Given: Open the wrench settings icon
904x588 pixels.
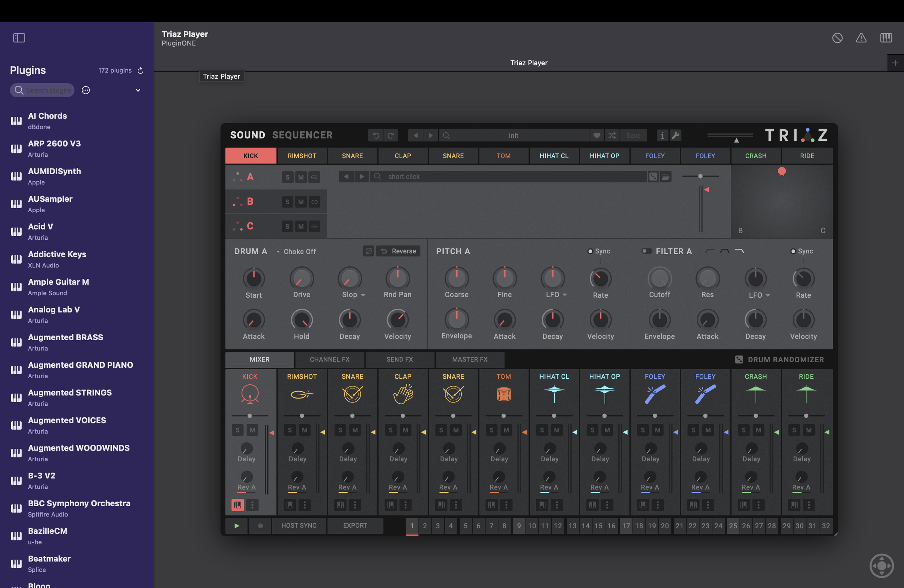Looking at the screenshot, I should pyautogui.click(x=675, y=136).
